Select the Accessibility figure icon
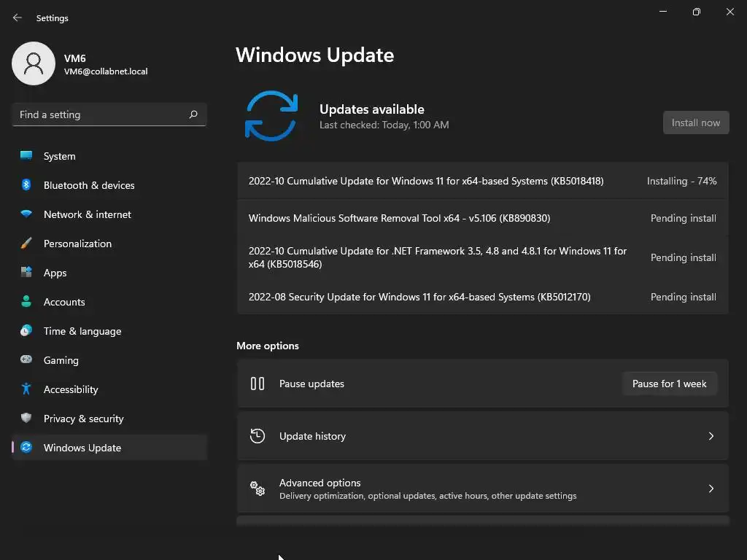The image size is (747, 560). 26,389
